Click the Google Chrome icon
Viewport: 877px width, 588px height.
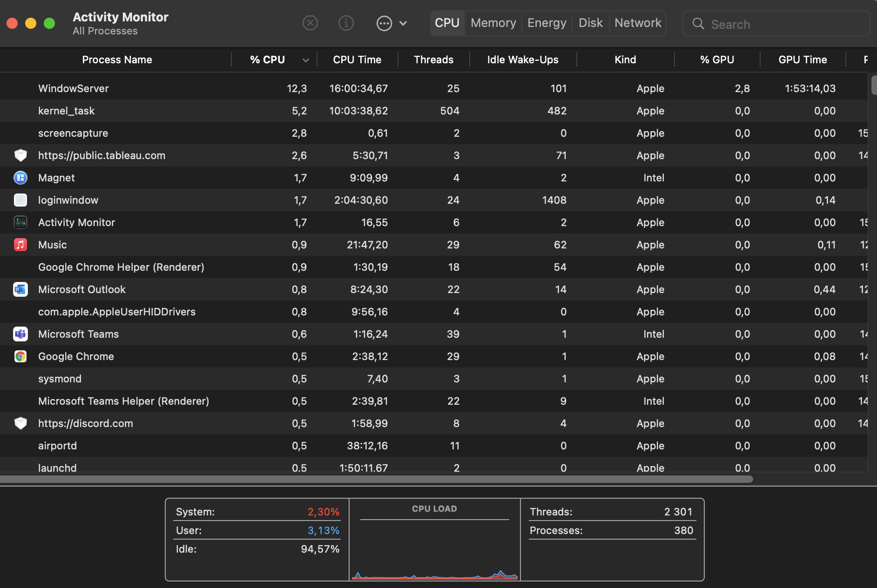pyautogui.click(x=20, y=356)
